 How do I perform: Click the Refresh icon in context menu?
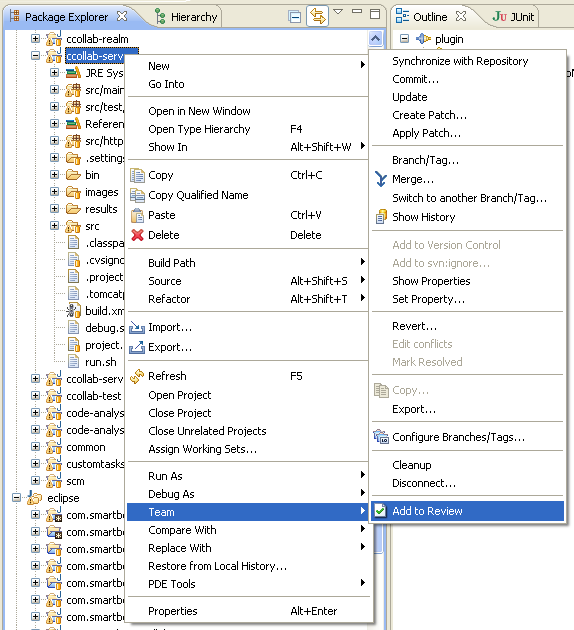pyautogui.click(x=137, y=376)
